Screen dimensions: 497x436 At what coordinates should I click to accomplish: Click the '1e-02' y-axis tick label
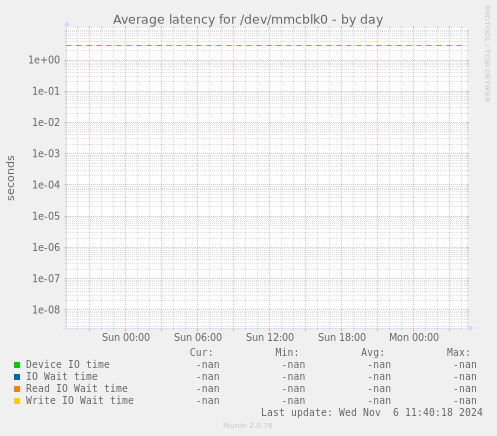click(46, 122)
